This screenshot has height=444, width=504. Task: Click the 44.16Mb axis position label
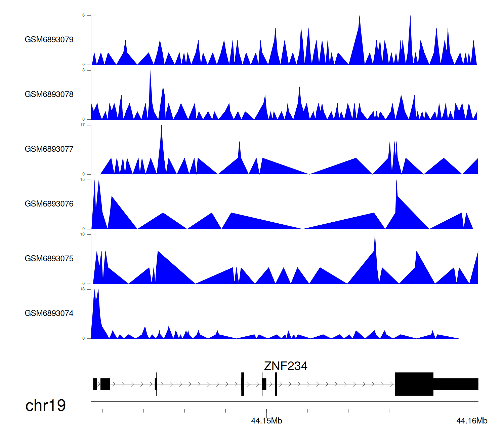472,421
